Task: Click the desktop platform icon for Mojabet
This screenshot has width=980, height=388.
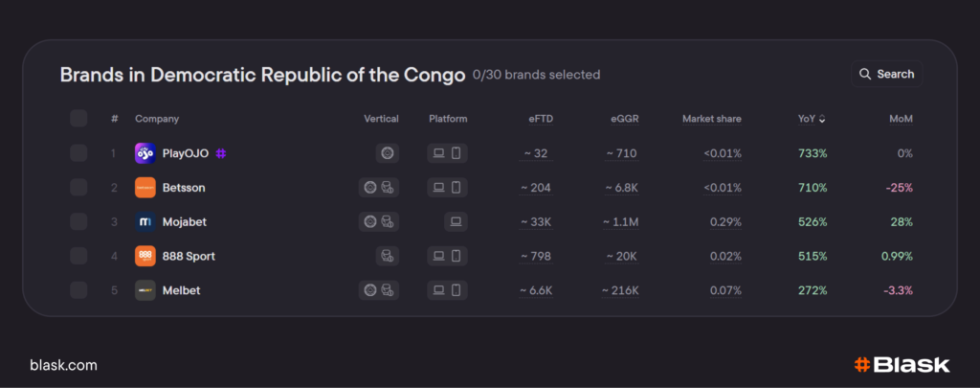Action: [456, 222]
